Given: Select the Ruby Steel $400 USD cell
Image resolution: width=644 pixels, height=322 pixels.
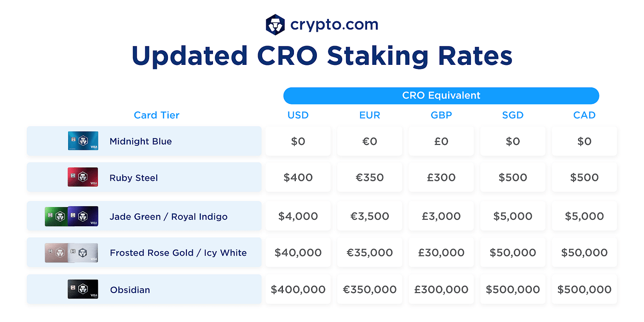Looking at the screenshot, I should click(x=298, y=178).
